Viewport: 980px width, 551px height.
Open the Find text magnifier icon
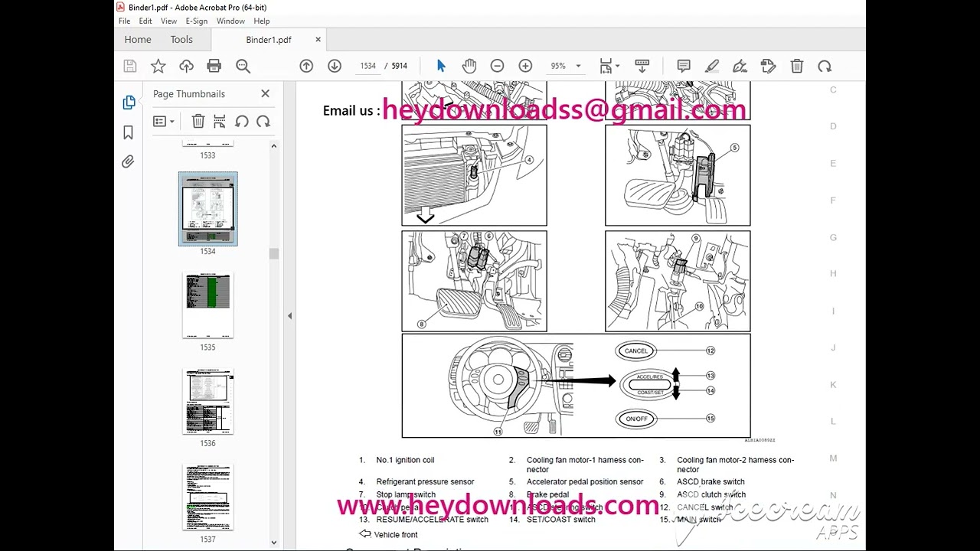243,67
